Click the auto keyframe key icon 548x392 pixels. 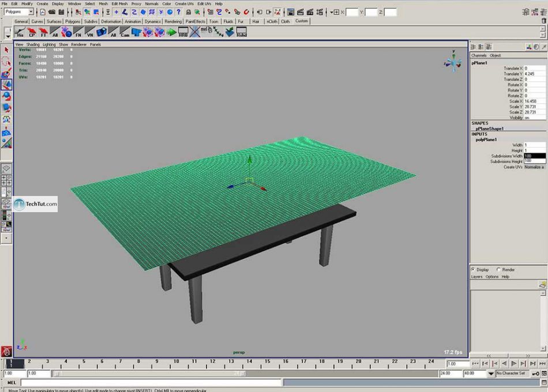click(x=536, y=374)
